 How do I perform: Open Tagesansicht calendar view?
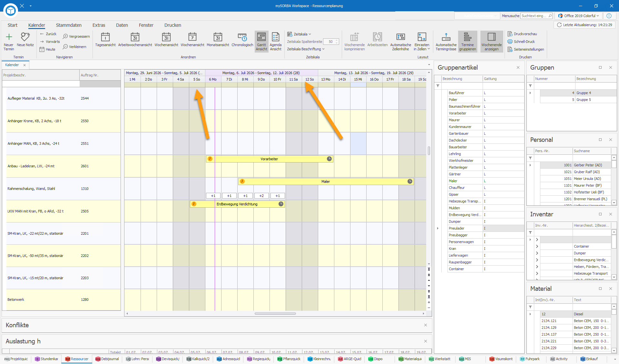pos(105,37)
